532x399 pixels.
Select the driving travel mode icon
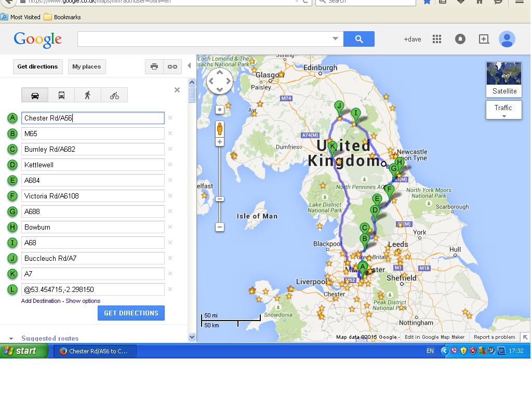(35, 96)
